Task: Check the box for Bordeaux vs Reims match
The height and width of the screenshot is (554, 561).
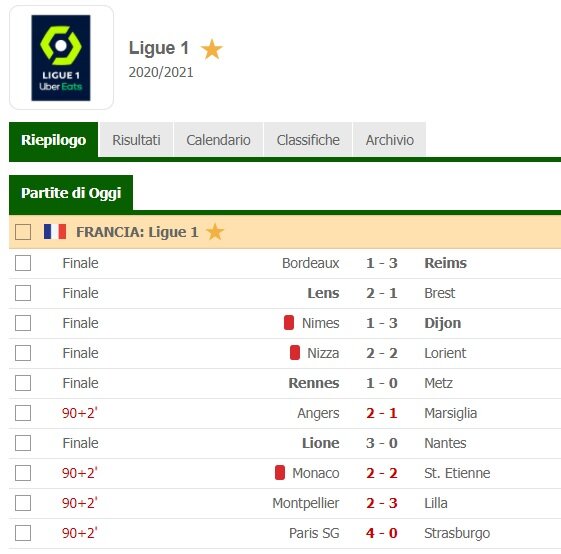Action: click(23, 263)
